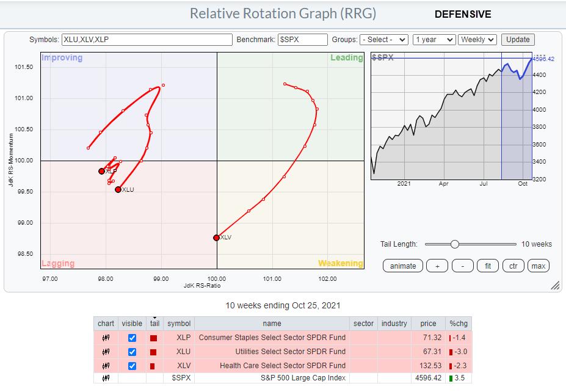The image size is (566, 392).
Task: Open the Weekly interval dropdown
Action: 477,39
